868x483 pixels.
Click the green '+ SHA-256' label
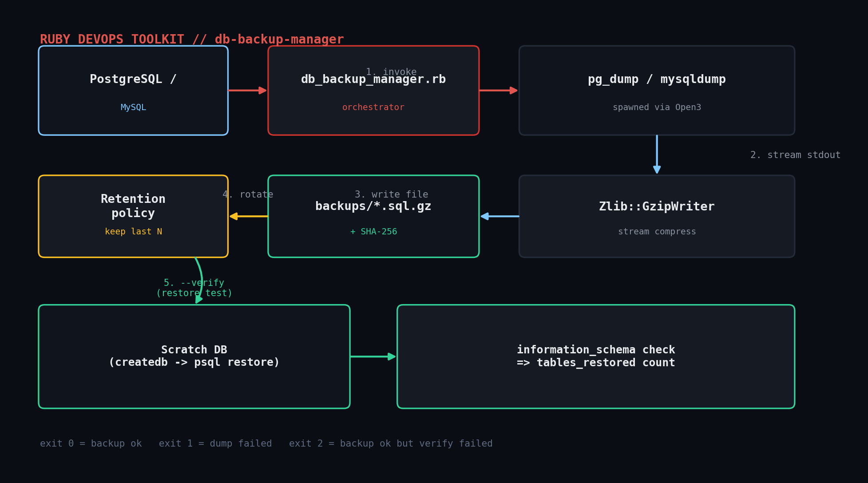373,232
